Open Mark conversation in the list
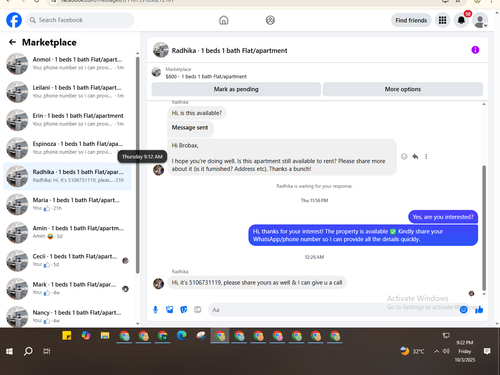This screenshot has height=375, width=500. point(67,288)
